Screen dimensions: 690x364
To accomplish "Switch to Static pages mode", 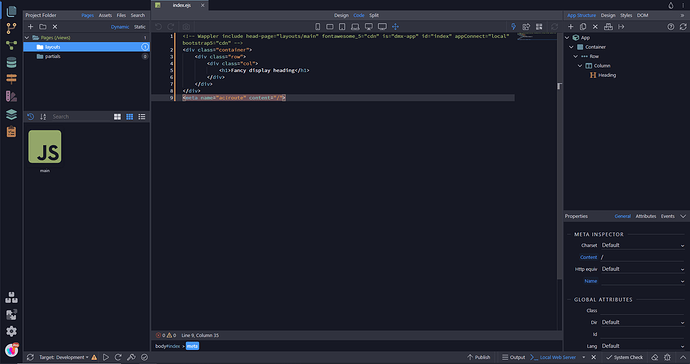I will [140, 27].
